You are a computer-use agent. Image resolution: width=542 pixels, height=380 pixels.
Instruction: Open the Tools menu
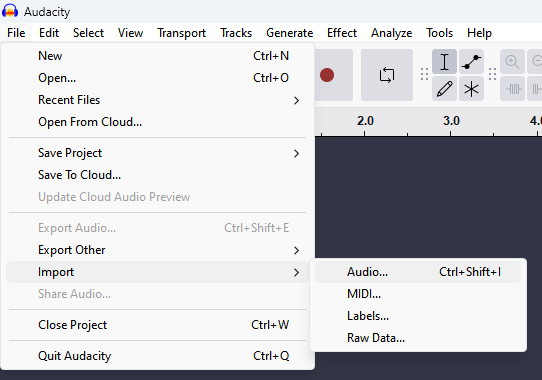click(439, 33)
